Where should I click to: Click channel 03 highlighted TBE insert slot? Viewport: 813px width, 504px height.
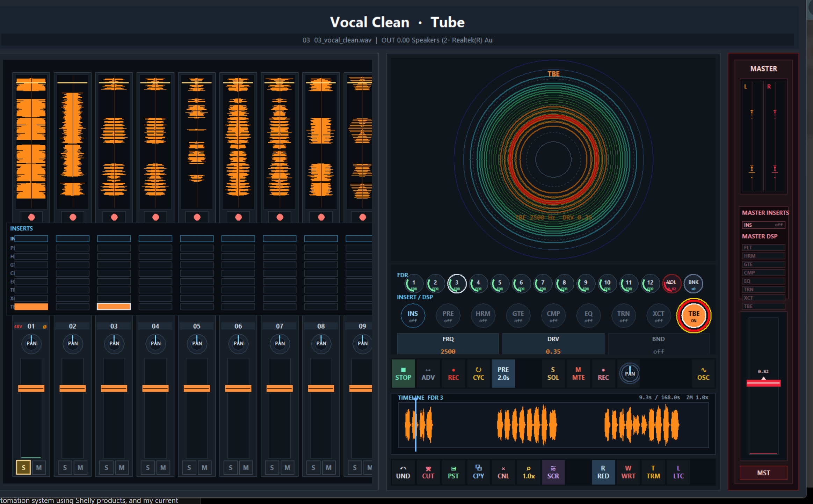114,307
